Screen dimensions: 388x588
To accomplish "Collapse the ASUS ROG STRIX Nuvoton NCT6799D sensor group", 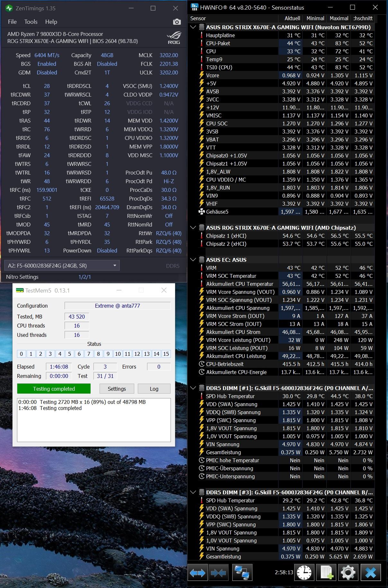I will [193, 27].
